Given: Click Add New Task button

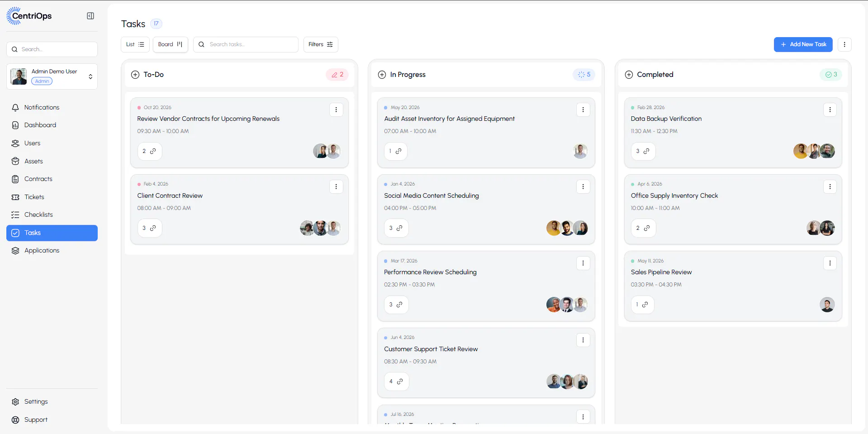Looking at the screenshot, I should 803,44.
